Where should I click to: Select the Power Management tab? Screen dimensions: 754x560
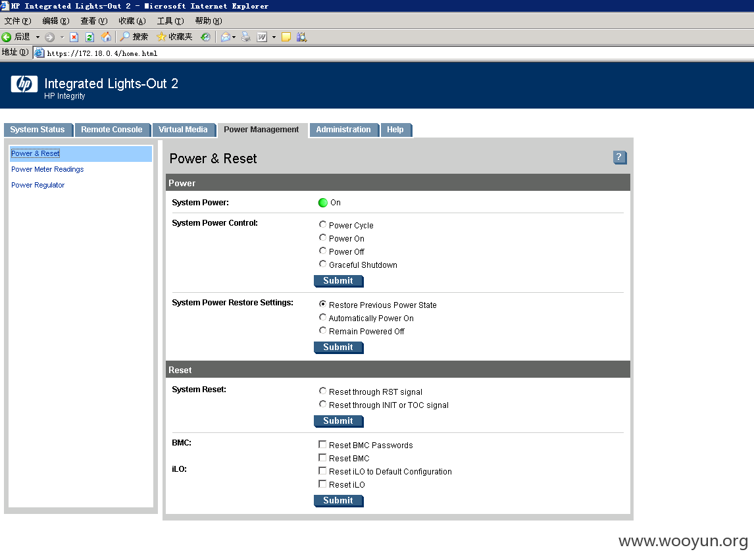point(262,130)
